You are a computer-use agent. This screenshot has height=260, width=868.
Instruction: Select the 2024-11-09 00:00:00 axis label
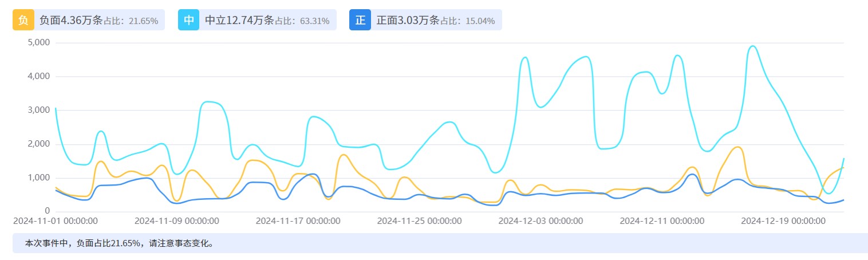click(176, 220)
